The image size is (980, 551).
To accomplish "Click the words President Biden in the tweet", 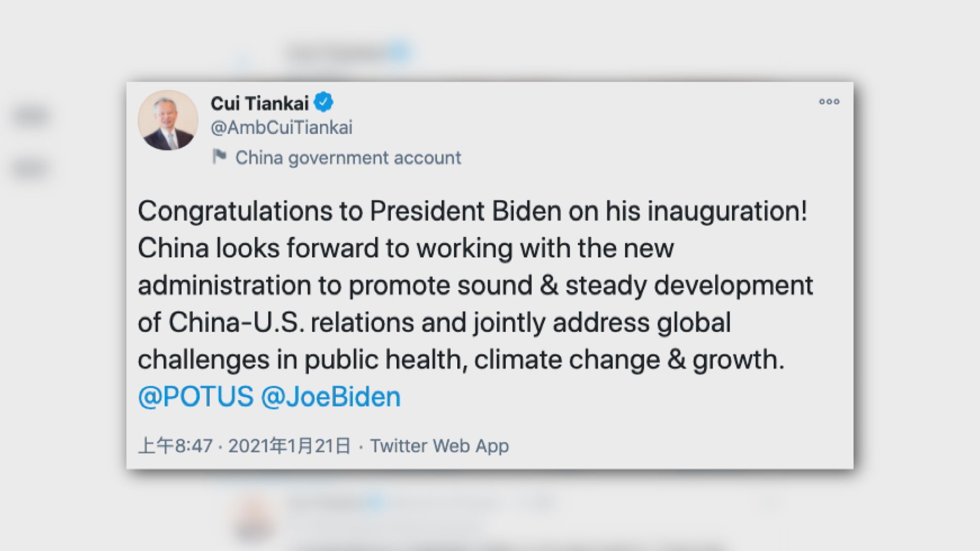I will pyautogui.click(x=465, y=211).
